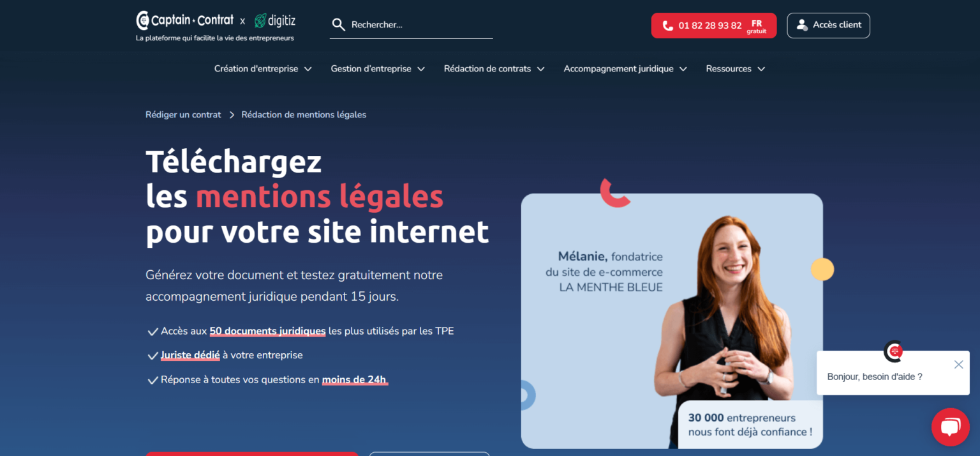Click the Accès client button
Viewport: 980px width, 456px height.
828,26
